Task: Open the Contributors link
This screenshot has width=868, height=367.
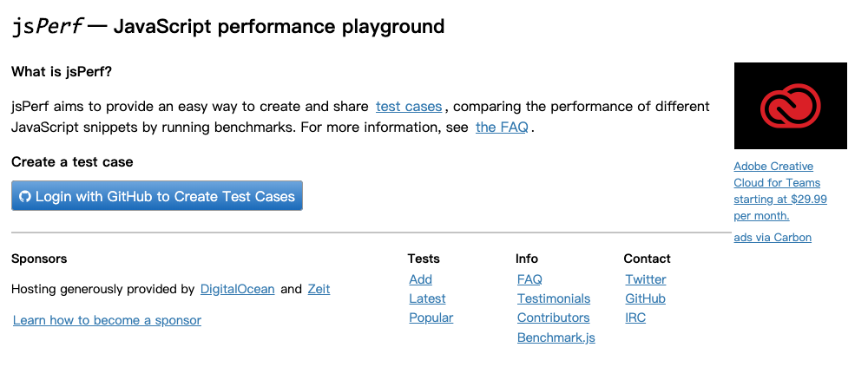Action: coord(553,318)
